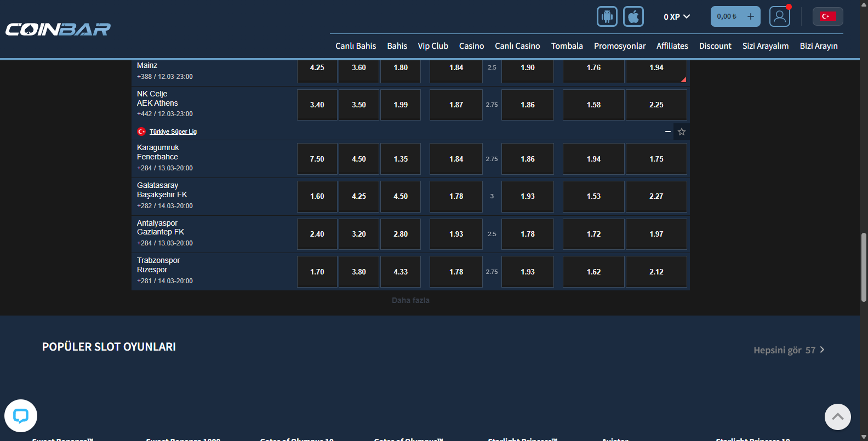View all slots via Hepsini gör 57
Viewport: 868px width, 441px height.
coord(789,350)
